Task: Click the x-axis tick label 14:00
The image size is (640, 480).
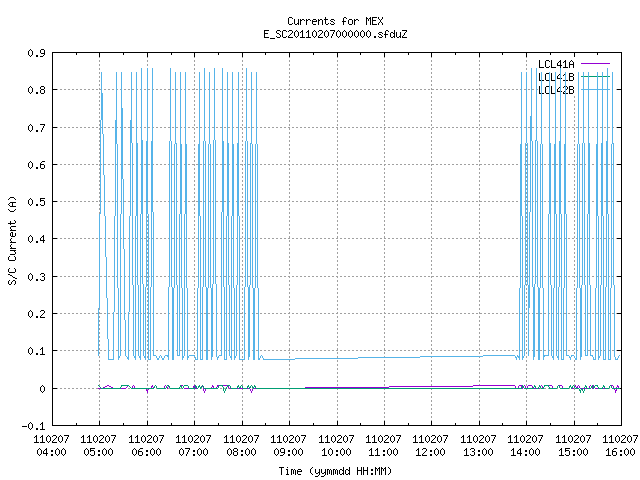Action: point(525,452)
